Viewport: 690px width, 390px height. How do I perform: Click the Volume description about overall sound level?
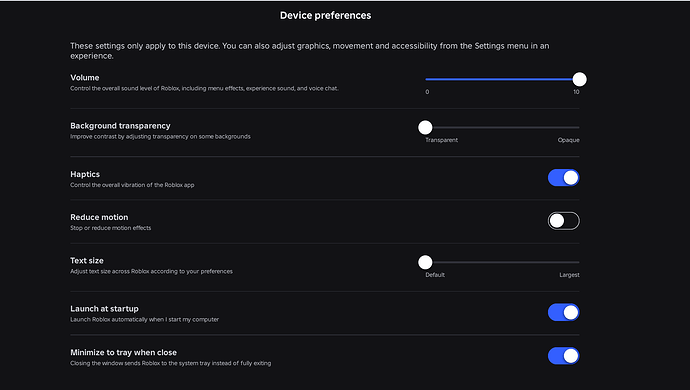tap(204, 88)
